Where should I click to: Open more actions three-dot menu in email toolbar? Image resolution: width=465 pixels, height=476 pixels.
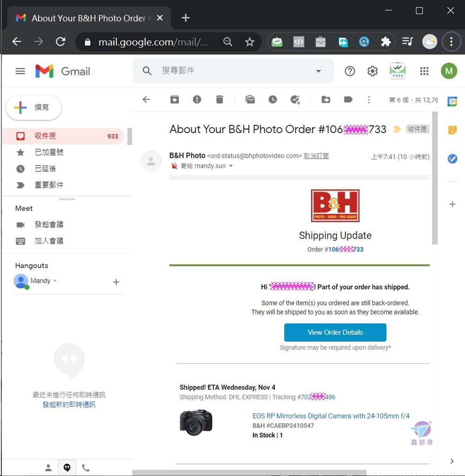click(369, 99)
